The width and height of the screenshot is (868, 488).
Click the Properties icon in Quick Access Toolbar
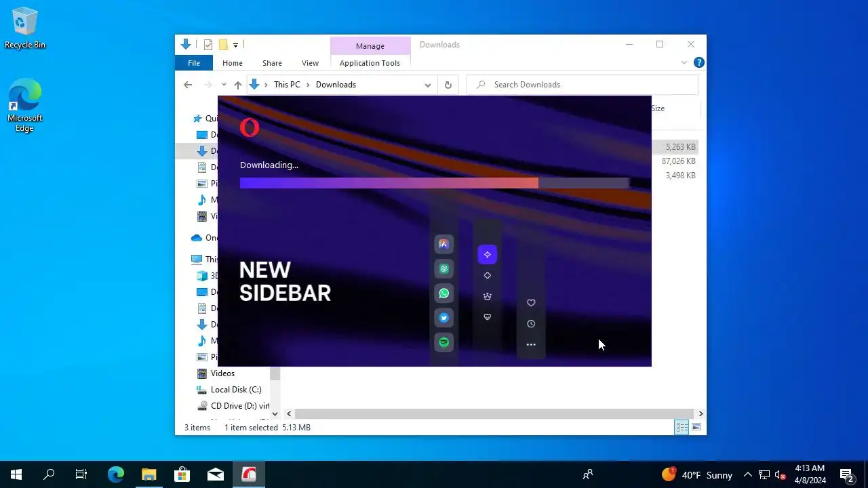click(208, 45)
